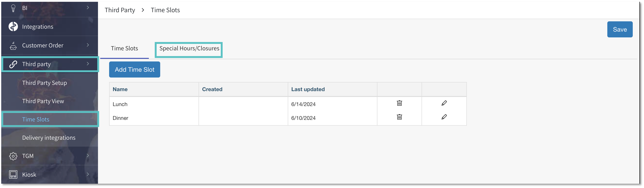Expand the Customer Order submenu arrow
Image resolution: width=644 pixels, height=188 pixels.
coord(88,45)
